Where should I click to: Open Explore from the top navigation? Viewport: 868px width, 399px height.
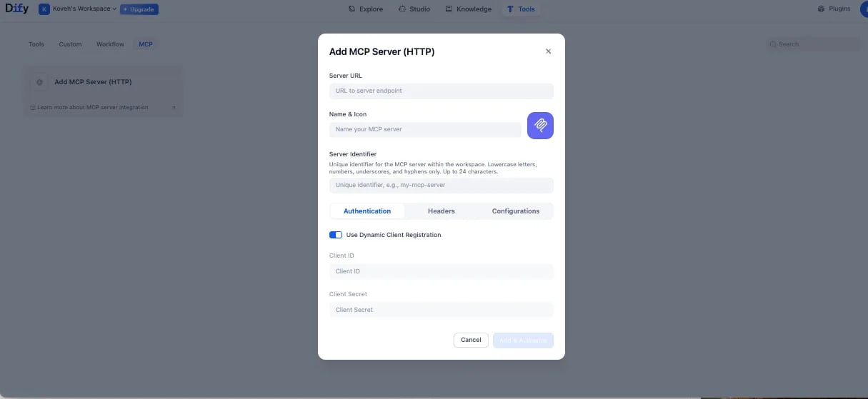pyautogui.click(x=366, y=9)
